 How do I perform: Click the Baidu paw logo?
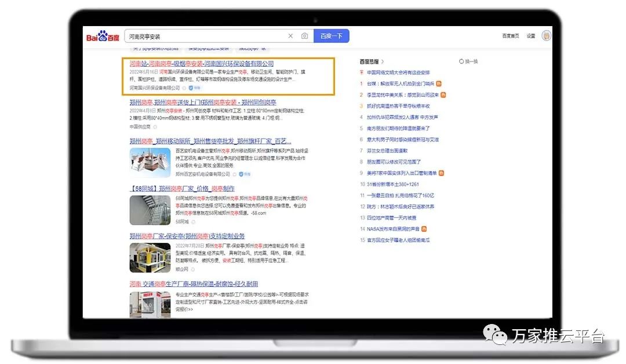[x=103, y=37]
